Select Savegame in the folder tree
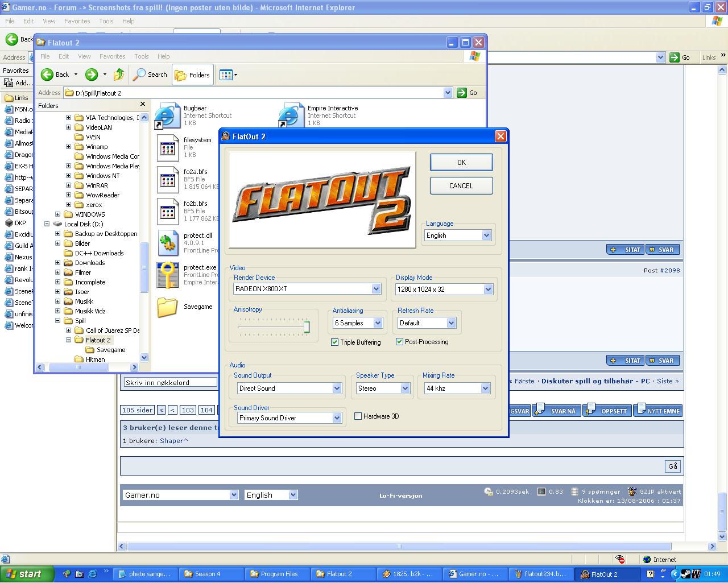The width and height of the screenshot is (728, 583). point(111,350)
